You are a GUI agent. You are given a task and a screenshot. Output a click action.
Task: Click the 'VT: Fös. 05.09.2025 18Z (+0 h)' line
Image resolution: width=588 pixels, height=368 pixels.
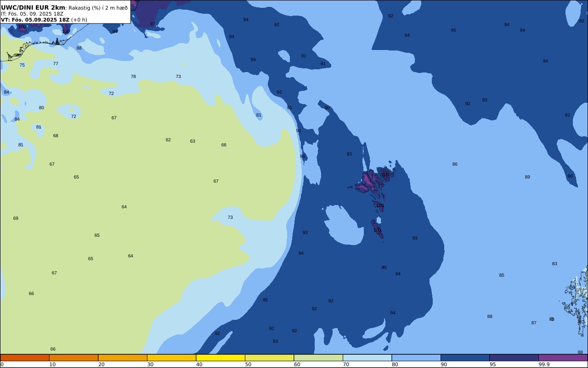click(x=44, y=20)
